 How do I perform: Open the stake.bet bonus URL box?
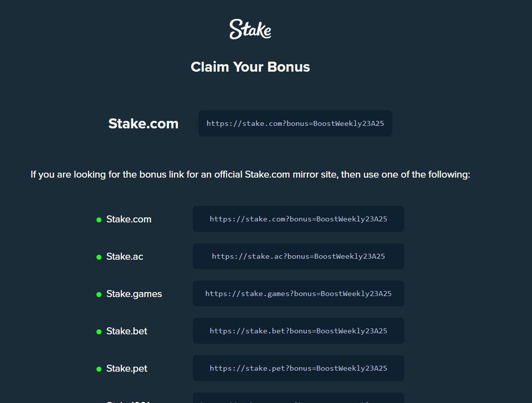298,331
